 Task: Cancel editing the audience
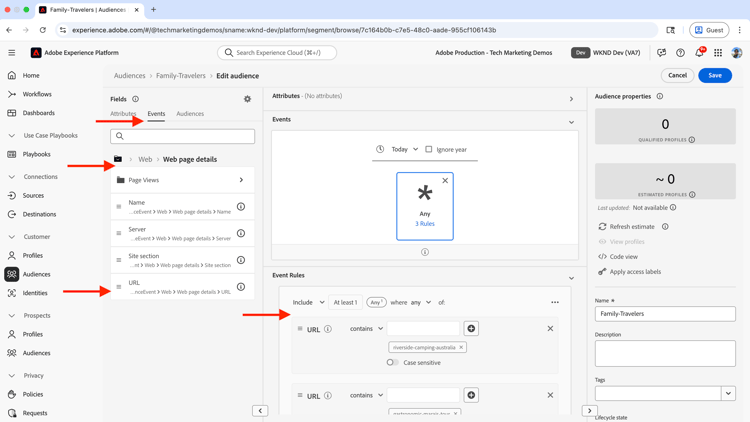(x=677, y=76)
